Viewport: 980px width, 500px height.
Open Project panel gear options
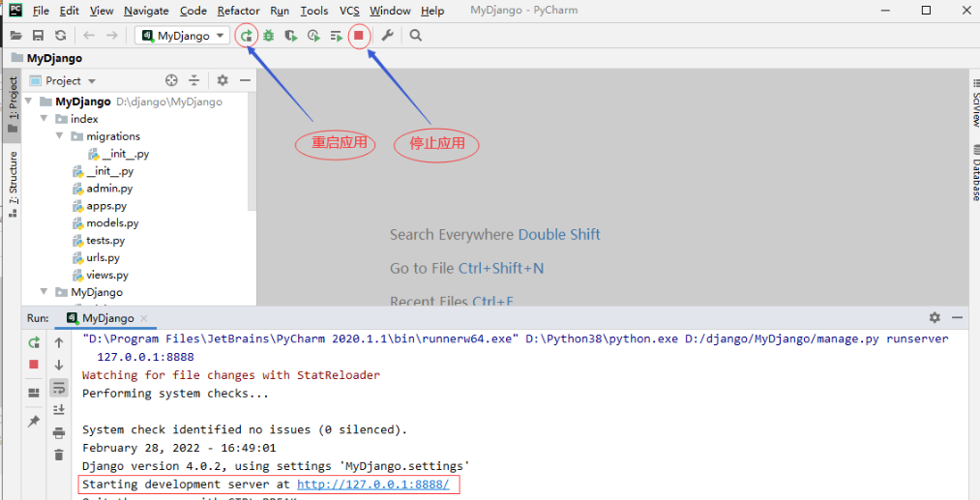point(223,80)
